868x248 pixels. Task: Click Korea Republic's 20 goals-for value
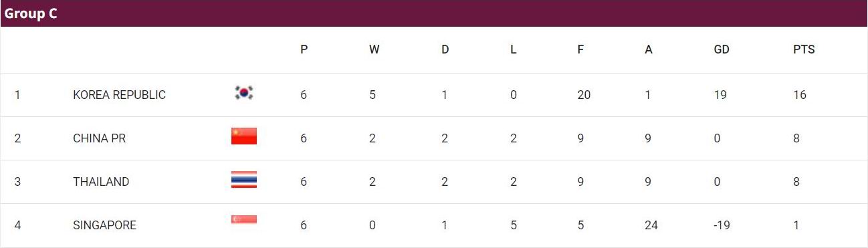click(584, 95)
